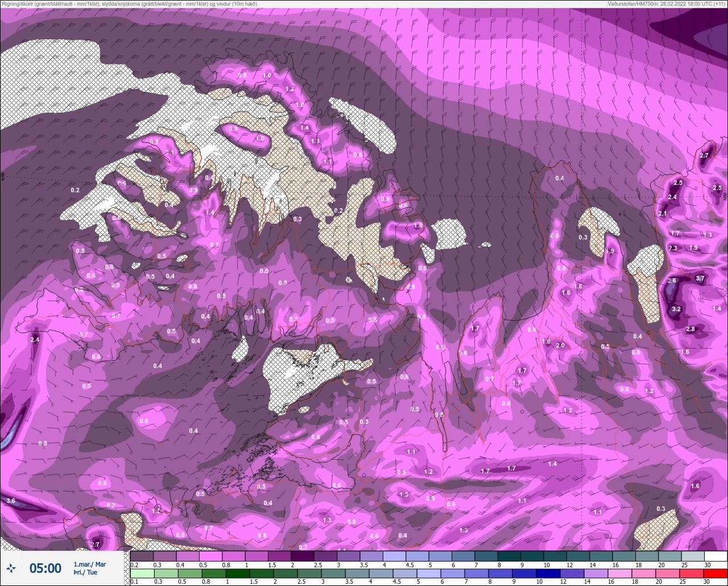Click the 2.8 precipitation value on the map

tap(690, 329)
